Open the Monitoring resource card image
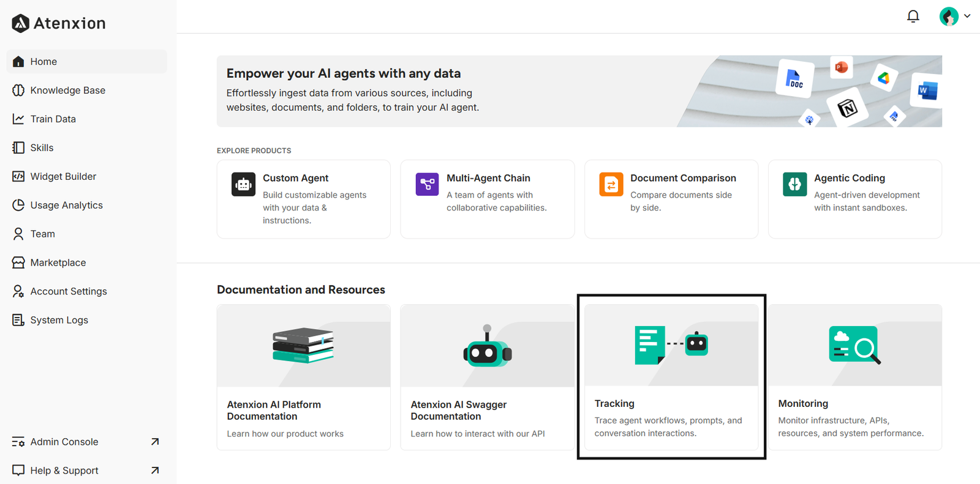Viewport: 980px width, 484px height. [x=855, y=345]
